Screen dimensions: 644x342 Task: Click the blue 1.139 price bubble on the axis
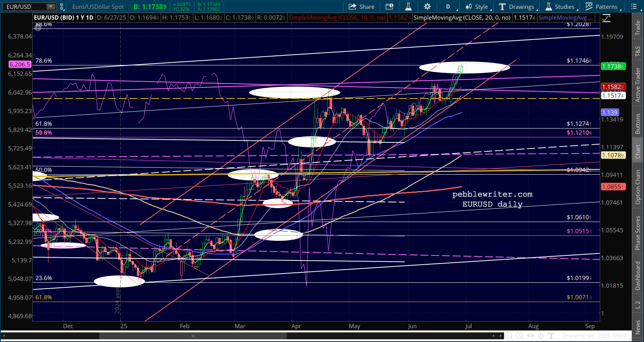(x=610, y=113)
